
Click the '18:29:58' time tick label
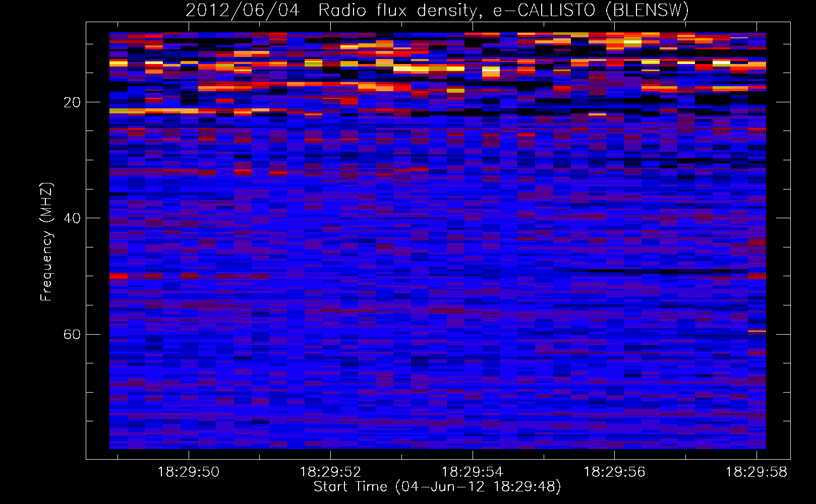pos(756,472)
